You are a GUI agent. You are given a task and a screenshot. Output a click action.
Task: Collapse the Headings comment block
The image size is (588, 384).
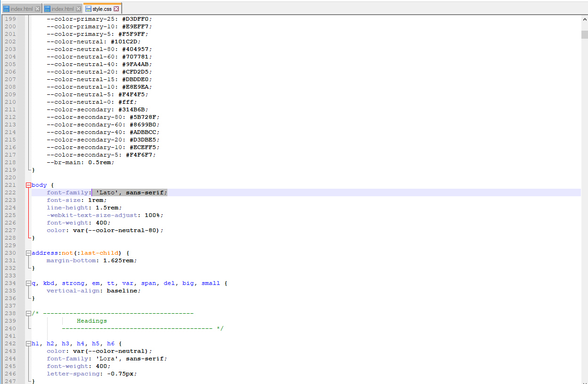point(28,314)
